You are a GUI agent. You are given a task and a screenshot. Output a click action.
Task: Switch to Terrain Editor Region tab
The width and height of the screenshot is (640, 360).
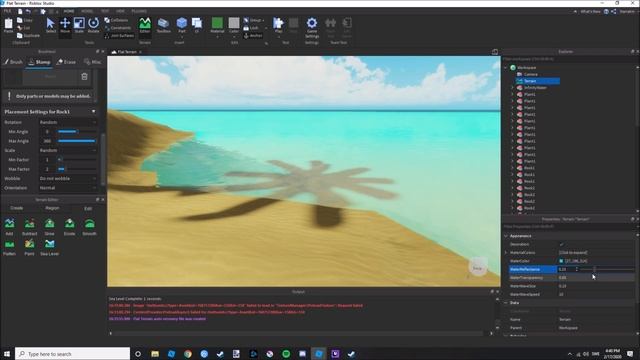coord(52,208)
